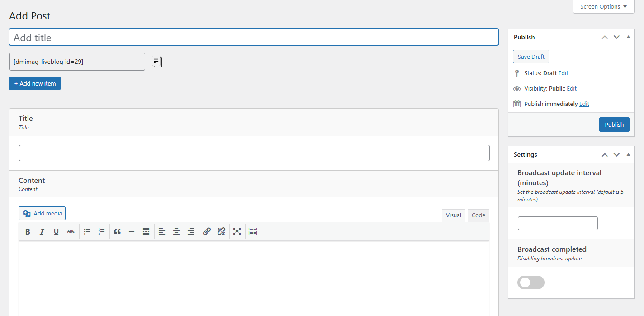The image size is (644, 316).
Task: Edit the post status
Action: click(563, 73)
